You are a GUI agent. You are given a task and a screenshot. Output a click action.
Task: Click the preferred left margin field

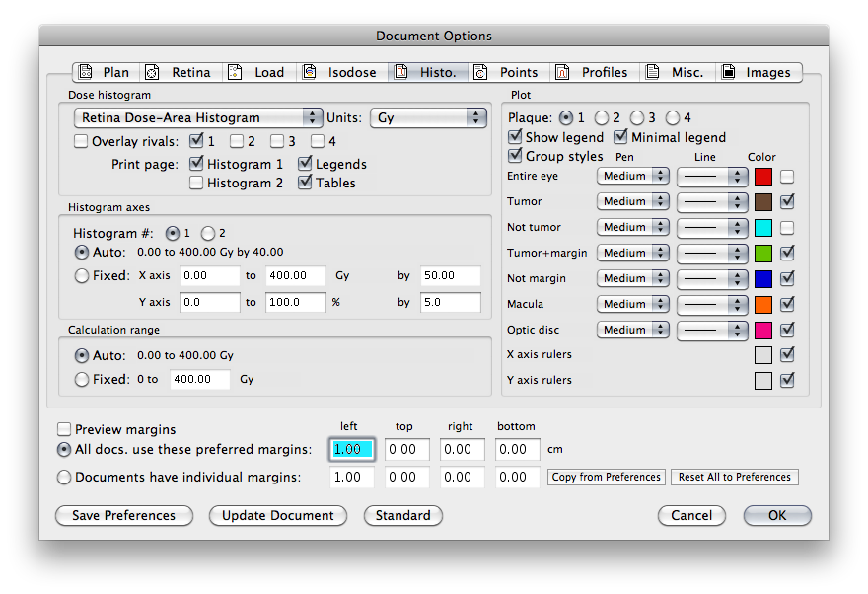(352, 449)
